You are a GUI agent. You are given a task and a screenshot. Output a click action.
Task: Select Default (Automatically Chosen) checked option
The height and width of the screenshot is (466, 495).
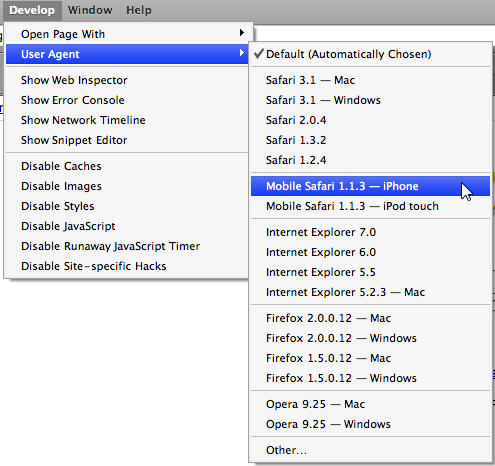point(370,54)
